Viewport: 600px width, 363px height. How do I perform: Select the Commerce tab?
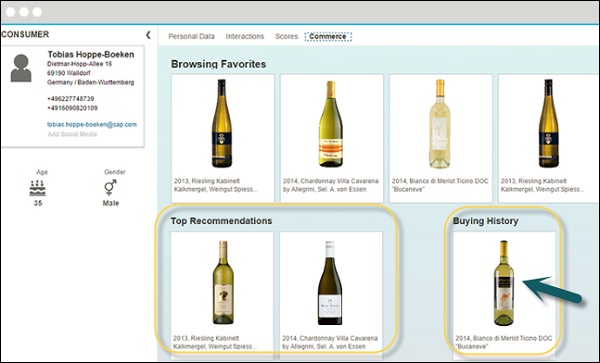(328, 36)
